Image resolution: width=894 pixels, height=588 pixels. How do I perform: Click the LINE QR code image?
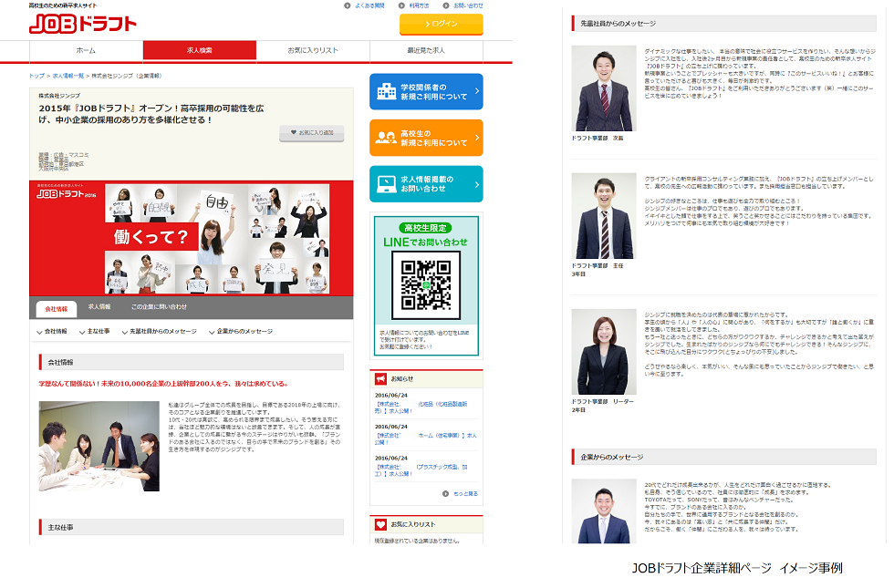tap(426, 284)
